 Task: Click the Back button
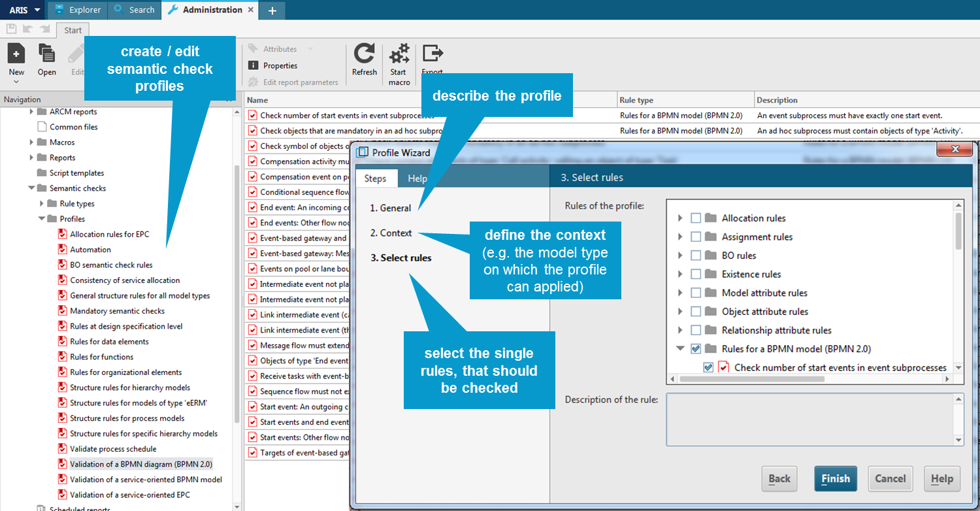779,478
